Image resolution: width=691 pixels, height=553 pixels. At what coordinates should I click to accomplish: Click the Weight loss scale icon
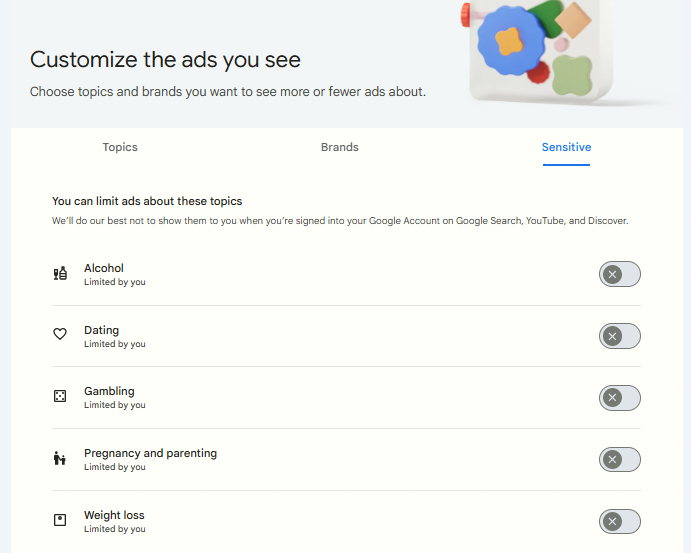[60, 520]
